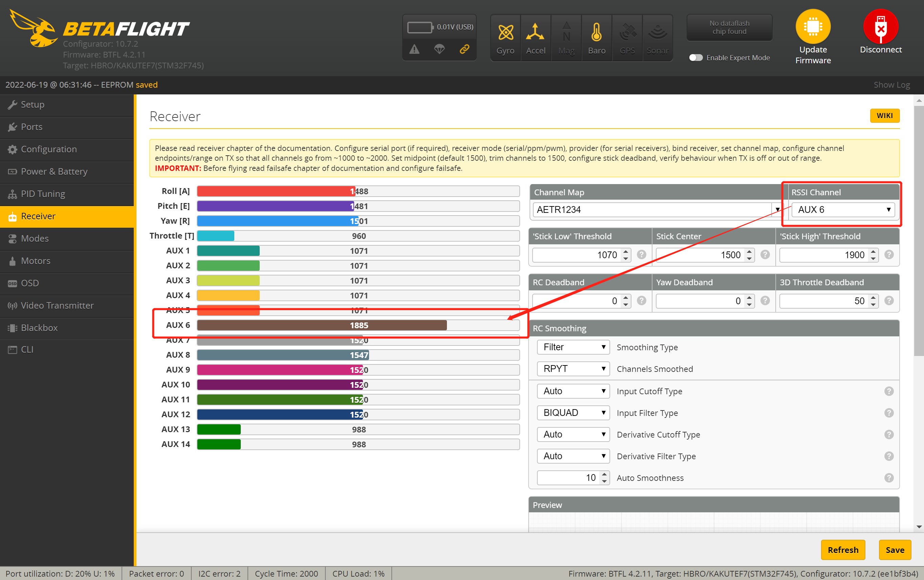The image size is (924, 580).
Task: Click the warning triangle status icon
Action: click(414, 49)
